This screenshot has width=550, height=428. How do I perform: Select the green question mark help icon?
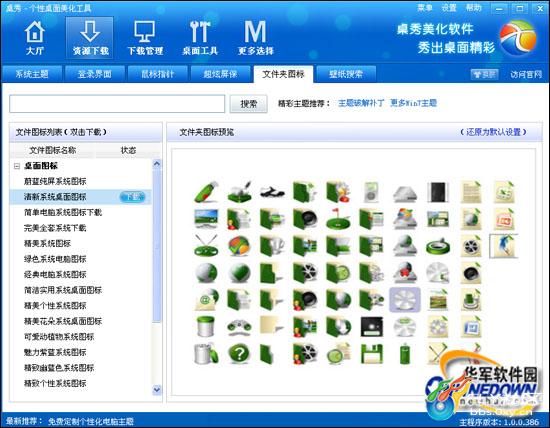(239, 354)
